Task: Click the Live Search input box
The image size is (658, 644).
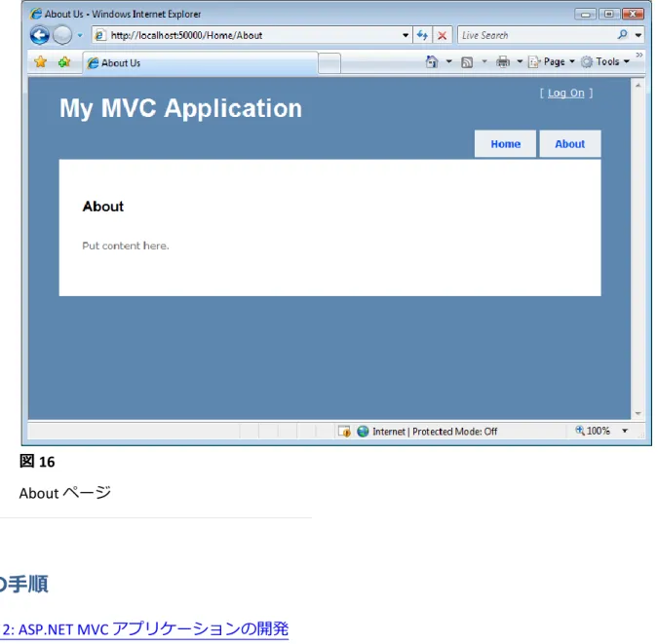Action: click(537, 35)
